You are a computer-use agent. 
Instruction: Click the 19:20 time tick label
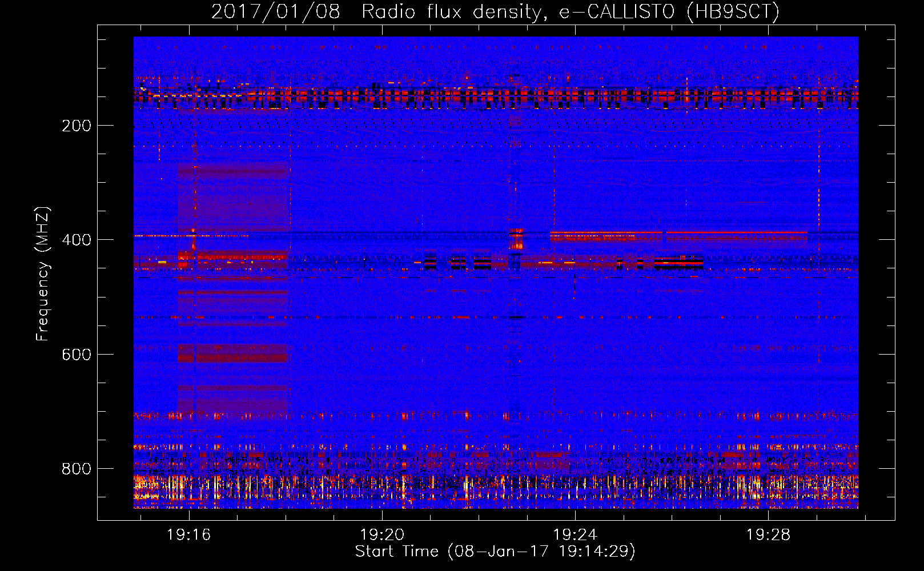(x=382, y=535)
